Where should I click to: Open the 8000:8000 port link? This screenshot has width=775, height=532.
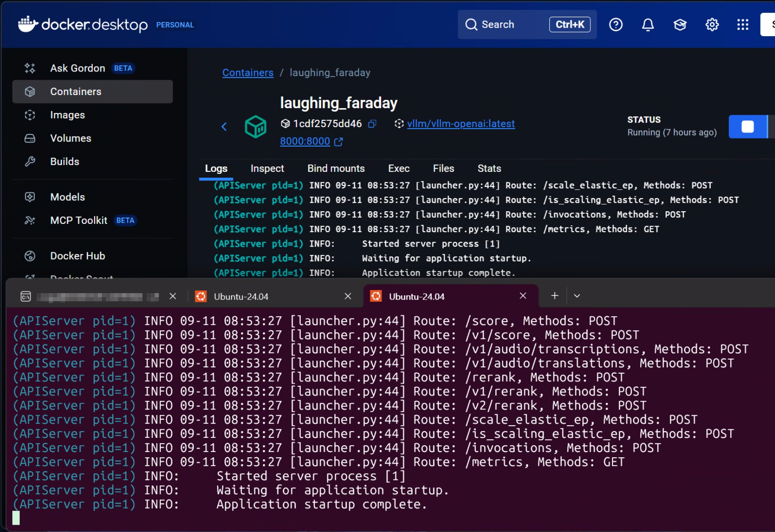tap(305, 142)
